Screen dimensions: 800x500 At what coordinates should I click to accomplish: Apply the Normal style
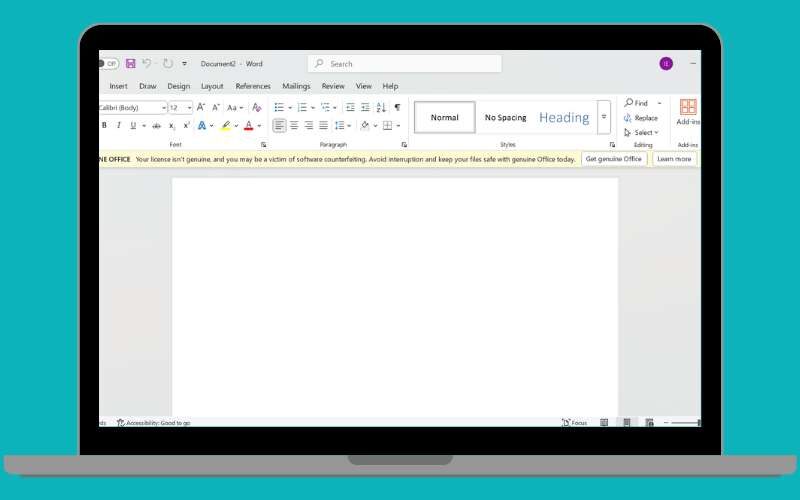click(444, 117)
